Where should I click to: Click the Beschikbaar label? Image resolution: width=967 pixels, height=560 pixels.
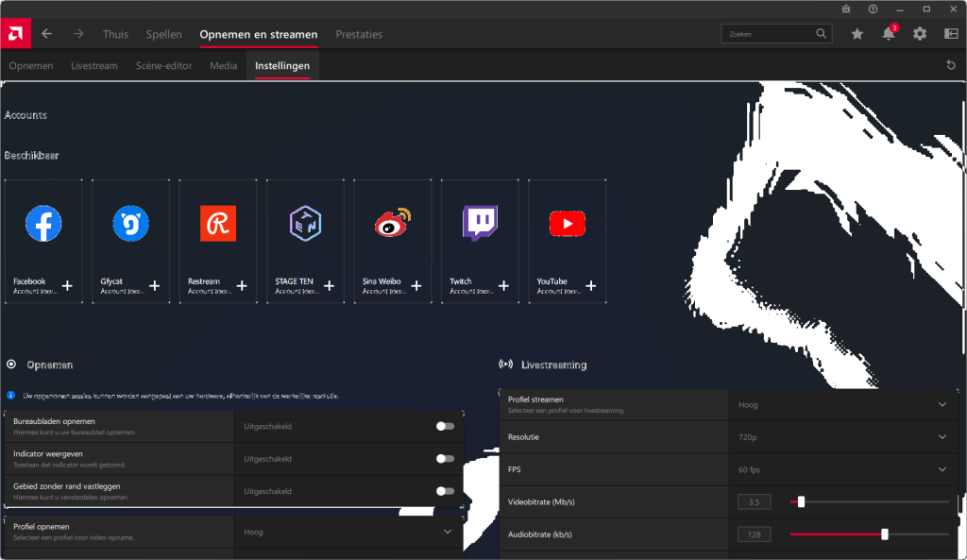pos(31,155)
